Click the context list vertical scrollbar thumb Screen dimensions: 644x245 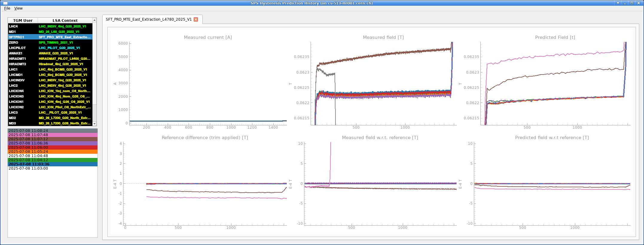[94, 63]
